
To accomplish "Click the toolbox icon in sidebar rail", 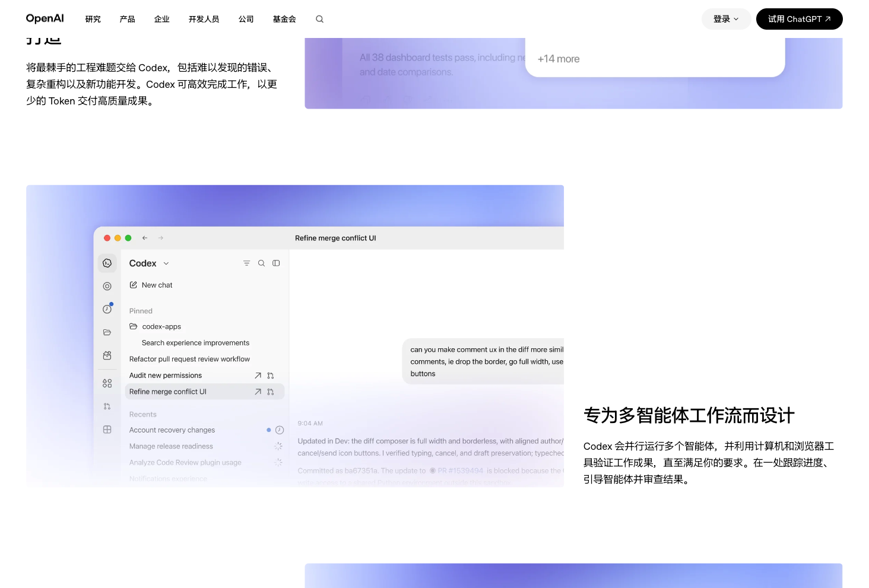I will tap(107, 355).
